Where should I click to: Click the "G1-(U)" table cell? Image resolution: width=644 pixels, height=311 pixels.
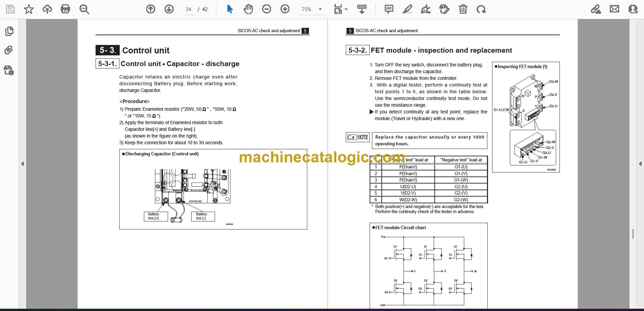461,167
